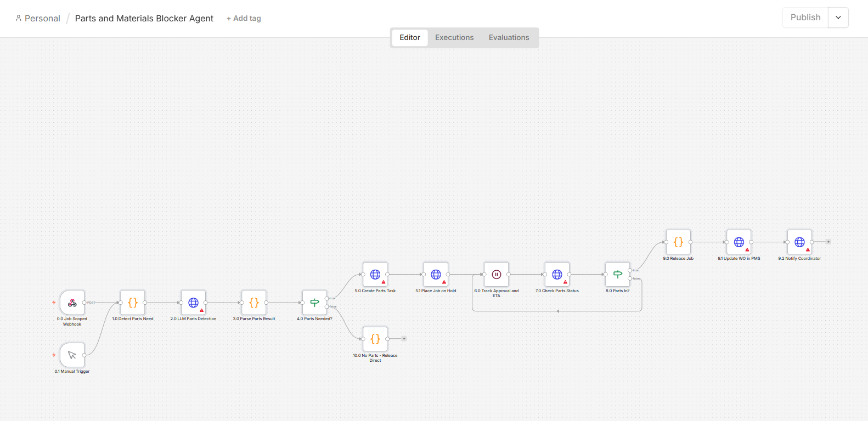Click the plus connector after 10.0 No Parts node
Image resolution: width=868 pixels, height=421 pixels.
coord(404,339)
